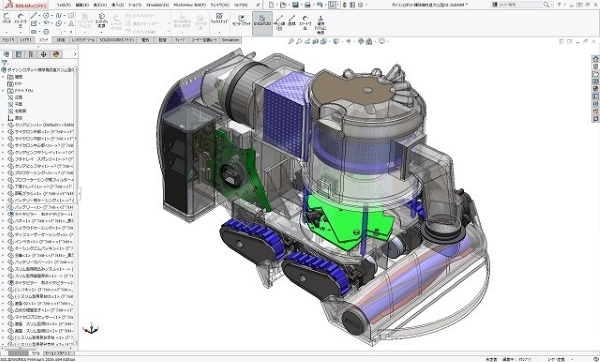Click the Zoom to Fit magnifier icon
The width and height of the screenshot is (600, 362).
[x=291, y=41]
